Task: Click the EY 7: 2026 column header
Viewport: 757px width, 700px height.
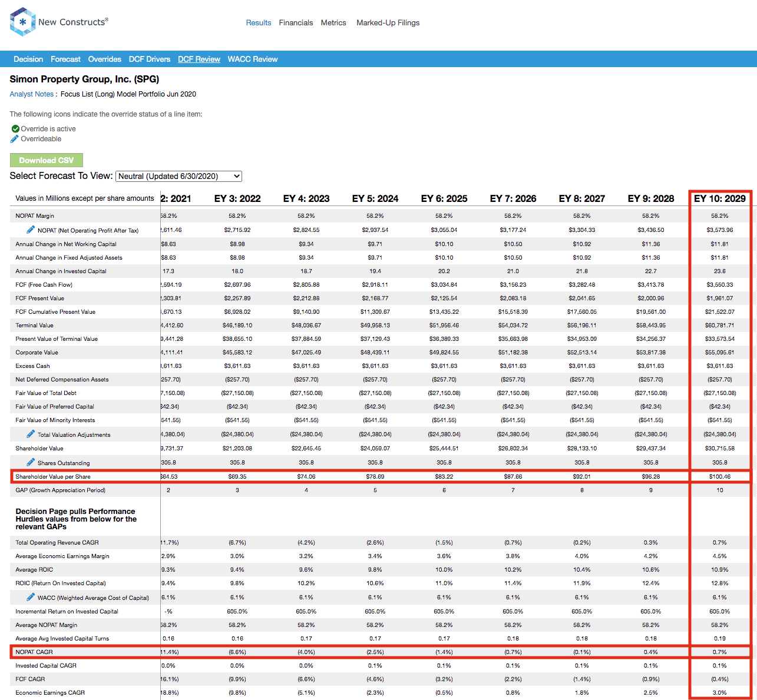Action: (x=513, y=199)
